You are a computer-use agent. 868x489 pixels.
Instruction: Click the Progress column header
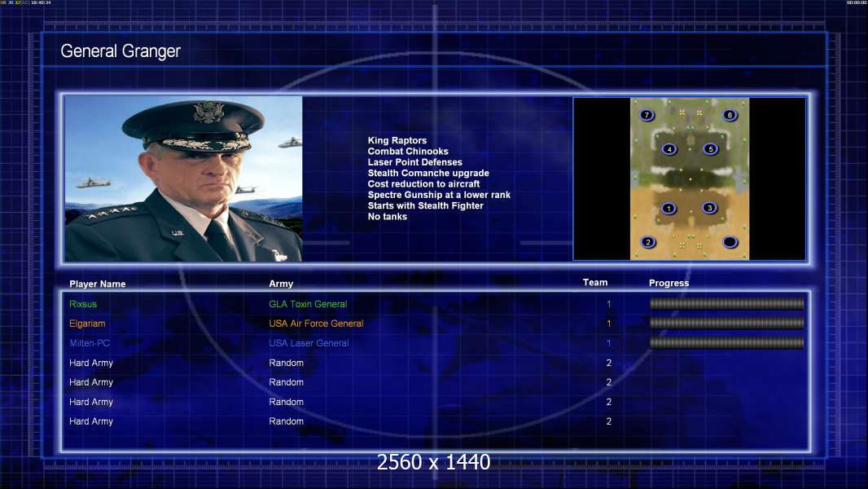coord(669,283)
